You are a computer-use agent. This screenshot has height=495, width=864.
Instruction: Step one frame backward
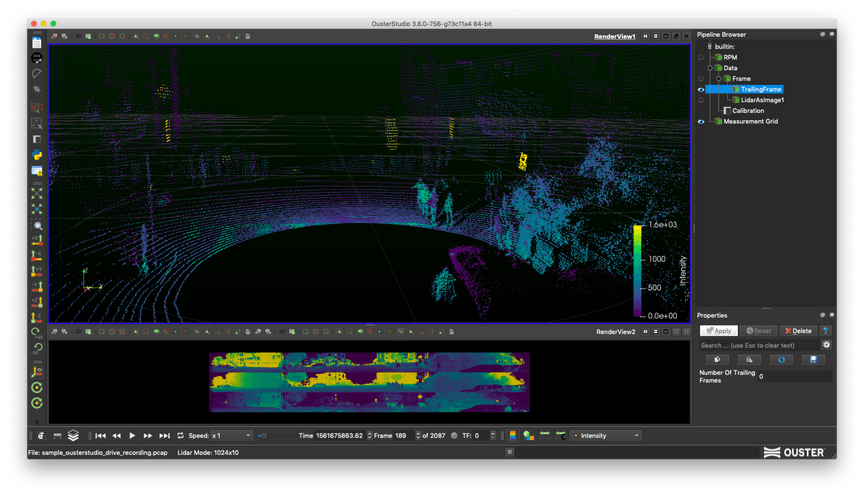[116, 435]
